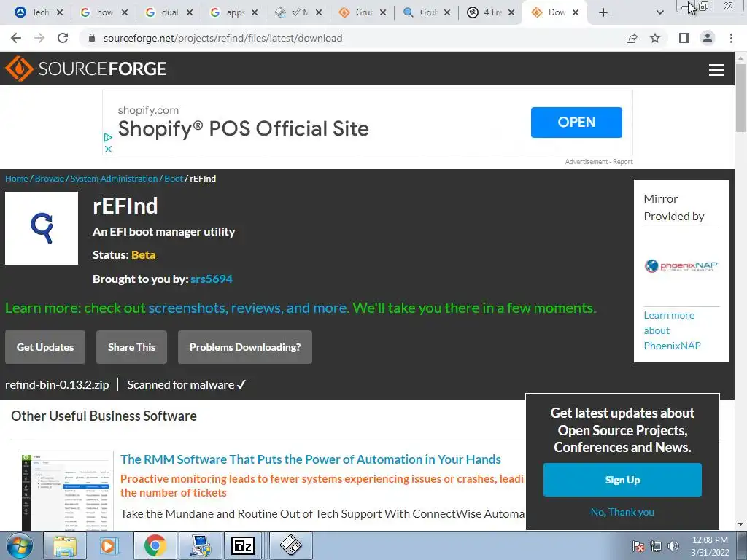Close the Shopify ad with the X icon
Screen dimensions: 747x560
coord(108,149)
